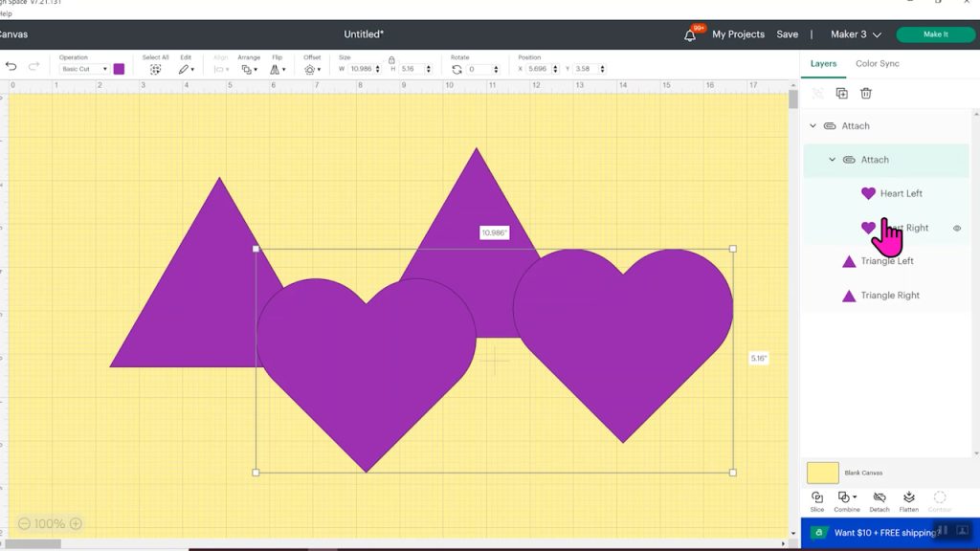Expand the Combine options menu

847,498
